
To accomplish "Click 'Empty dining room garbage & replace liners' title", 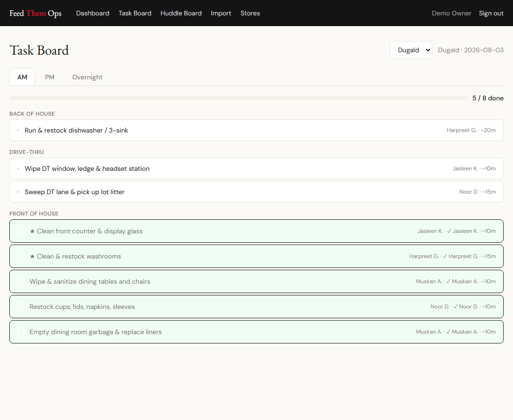I will coord(96,332).
